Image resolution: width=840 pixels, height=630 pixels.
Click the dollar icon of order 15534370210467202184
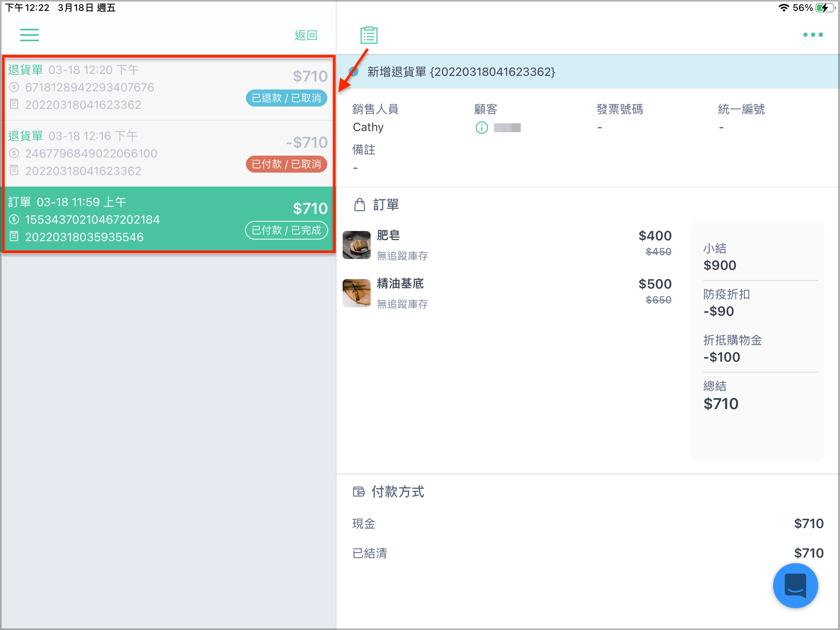14,219
